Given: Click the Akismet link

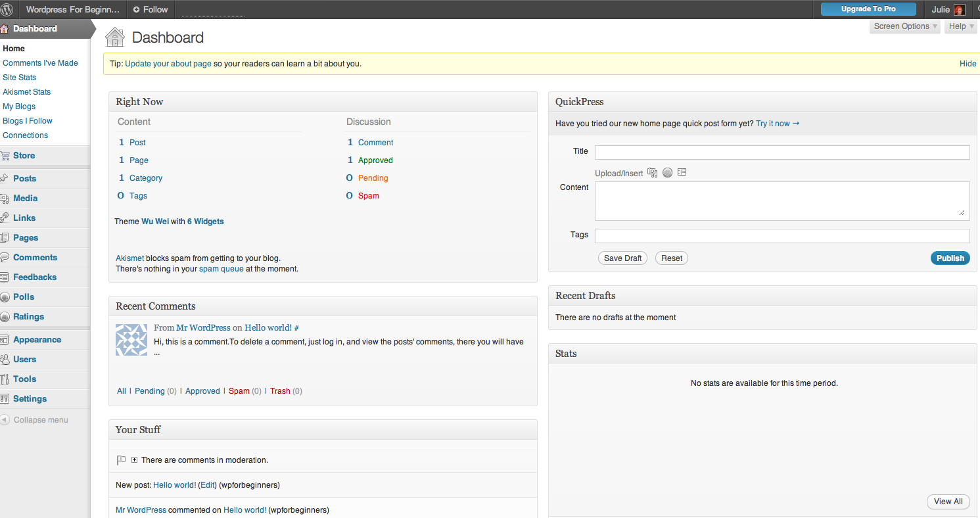Looking at the screenshot, I should [129, 258].
